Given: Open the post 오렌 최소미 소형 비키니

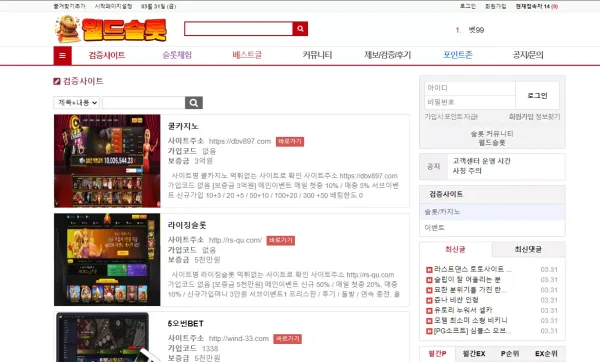Looking at the screenshot, I should [471, 321].
